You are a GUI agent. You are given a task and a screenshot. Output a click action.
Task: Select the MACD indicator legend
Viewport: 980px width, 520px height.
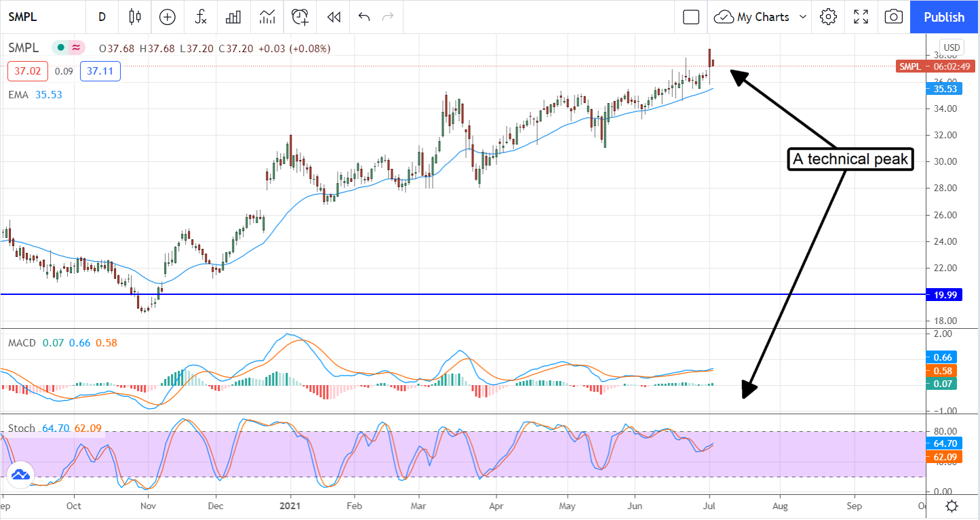click(21, 344)
